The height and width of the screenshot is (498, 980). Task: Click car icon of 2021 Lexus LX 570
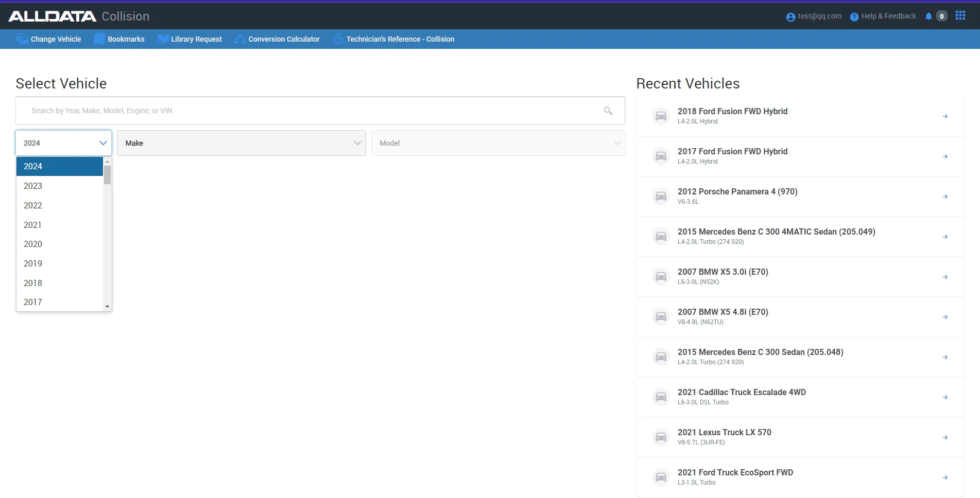tap(661, 437)
